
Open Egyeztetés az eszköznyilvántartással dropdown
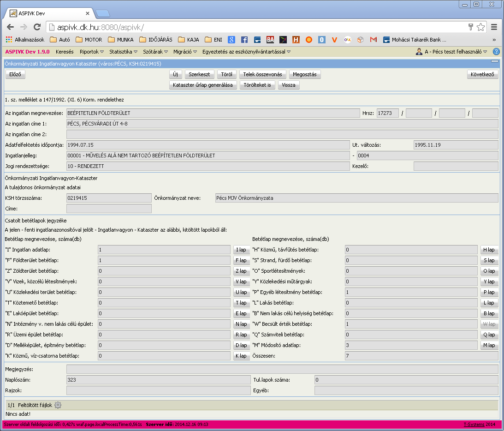tap(246, 52)
